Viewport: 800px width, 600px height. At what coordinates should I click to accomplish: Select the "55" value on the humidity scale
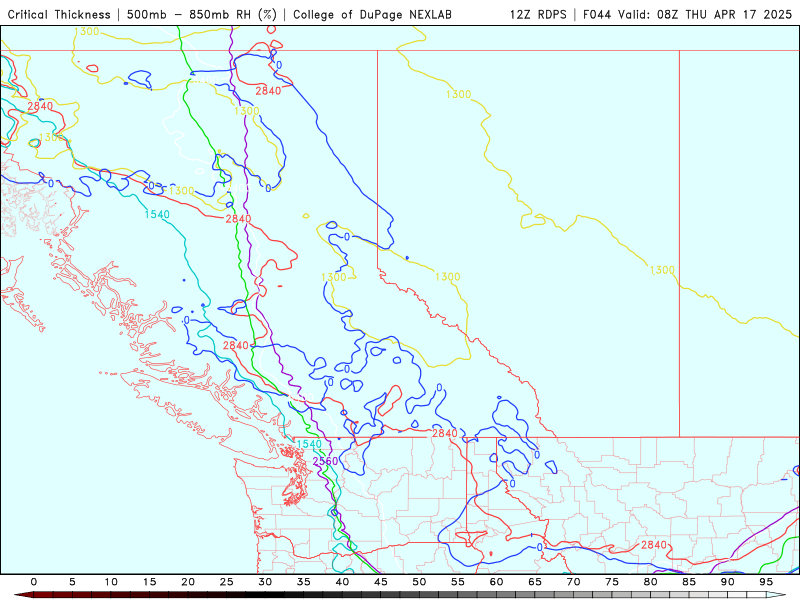tap(458, 582)
